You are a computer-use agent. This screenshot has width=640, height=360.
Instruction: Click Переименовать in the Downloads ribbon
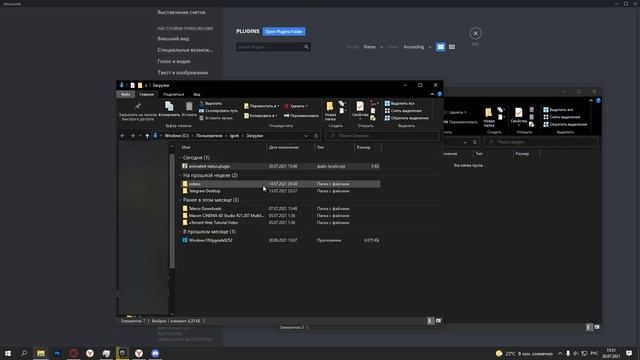[301, 116]
